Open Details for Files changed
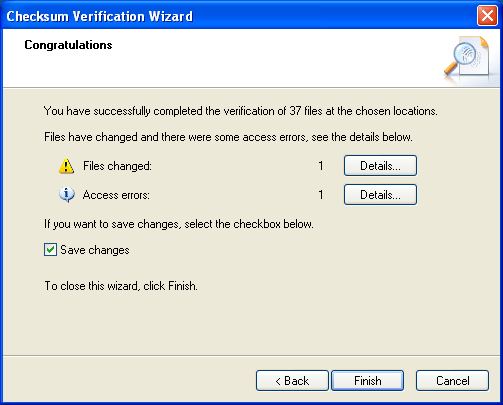 tap(380, 166)
